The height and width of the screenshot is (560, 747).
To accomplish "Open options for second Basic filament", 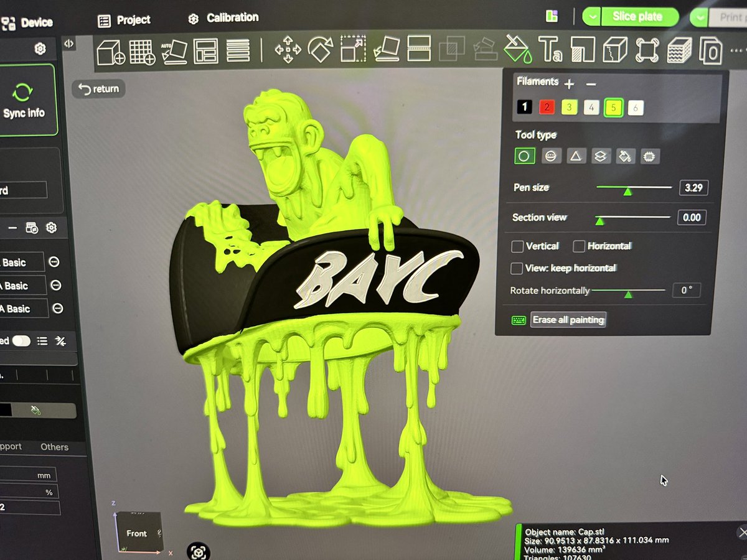I will (56, 286).
